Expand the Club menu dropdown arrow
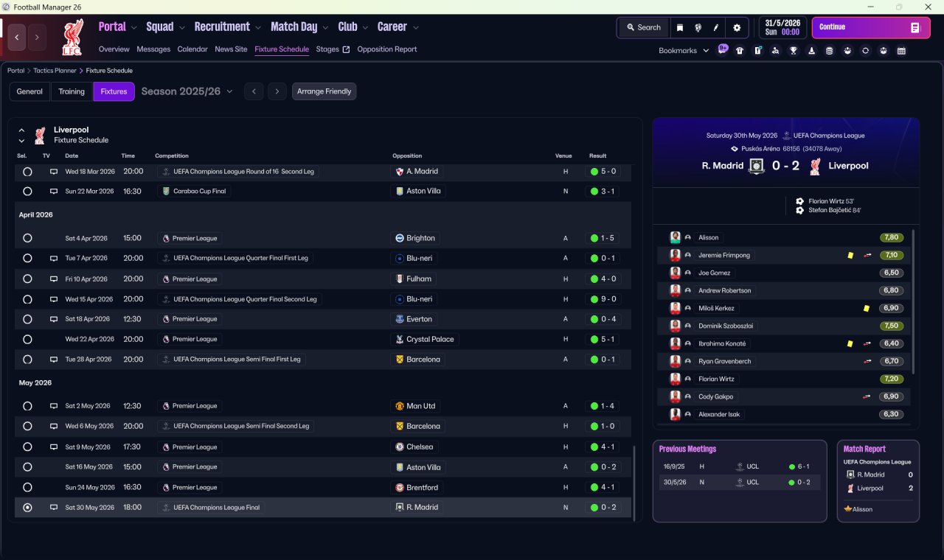 click(365, 27)
